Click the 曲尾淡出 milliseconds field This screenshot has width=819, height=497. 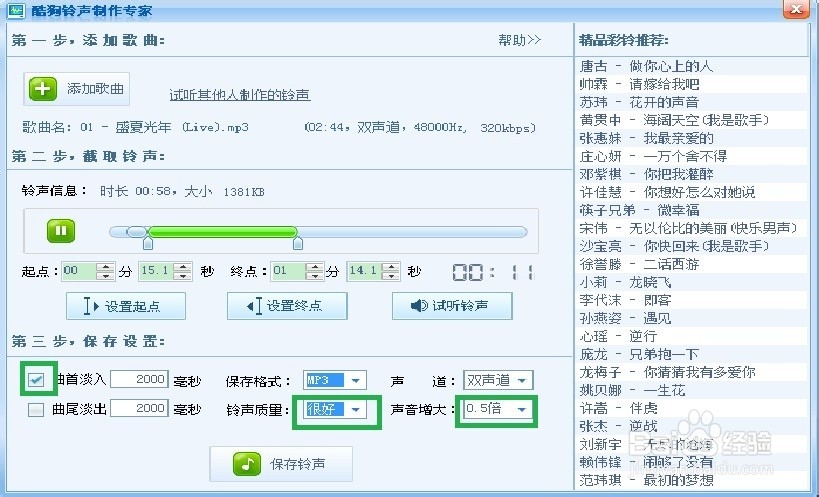pos(139,408)
